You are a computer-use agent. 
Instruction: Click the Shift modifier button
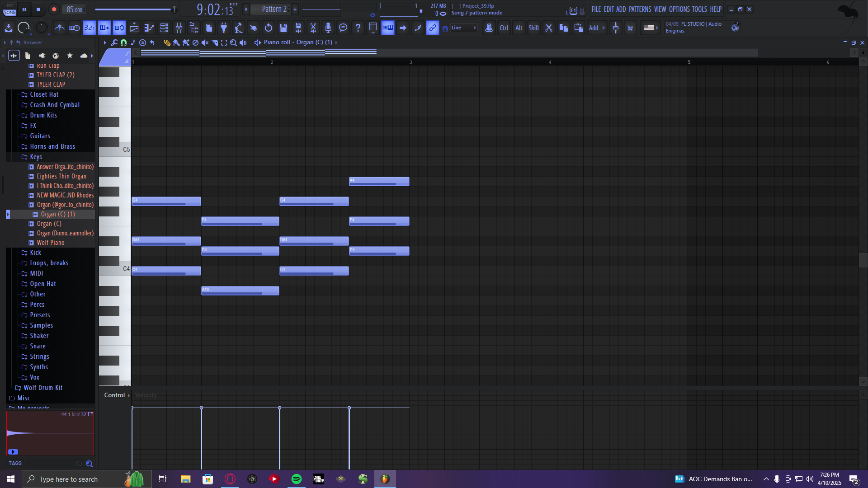click(x=533, y=28)
